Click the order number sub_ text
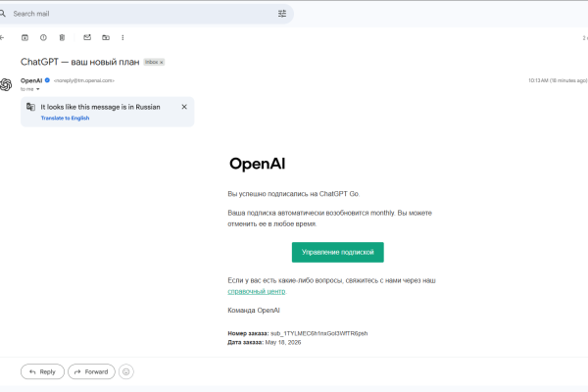The height and width of the screenshot is (392, 588). [319, 333]
